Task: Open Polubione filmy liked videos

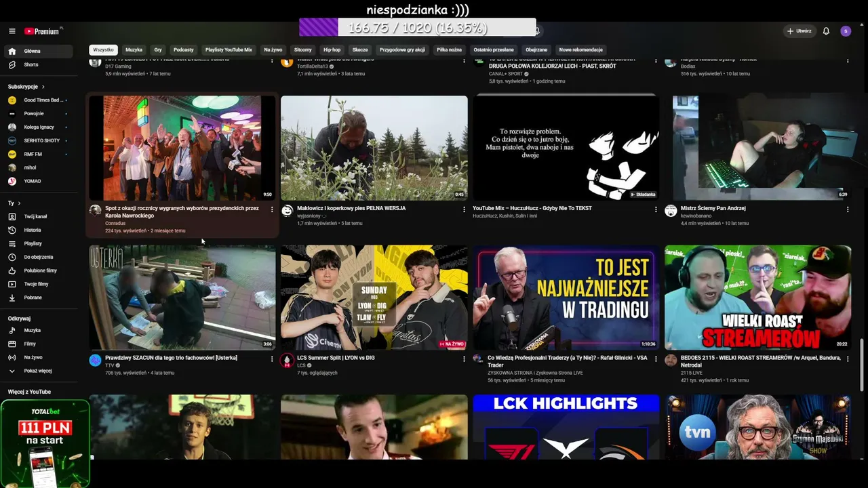Action: point(37,271)
